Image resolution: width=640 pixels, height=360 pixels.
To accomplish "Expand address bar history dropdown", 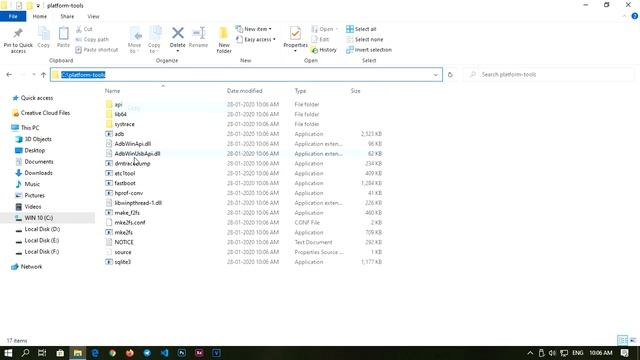I will 436,75.
